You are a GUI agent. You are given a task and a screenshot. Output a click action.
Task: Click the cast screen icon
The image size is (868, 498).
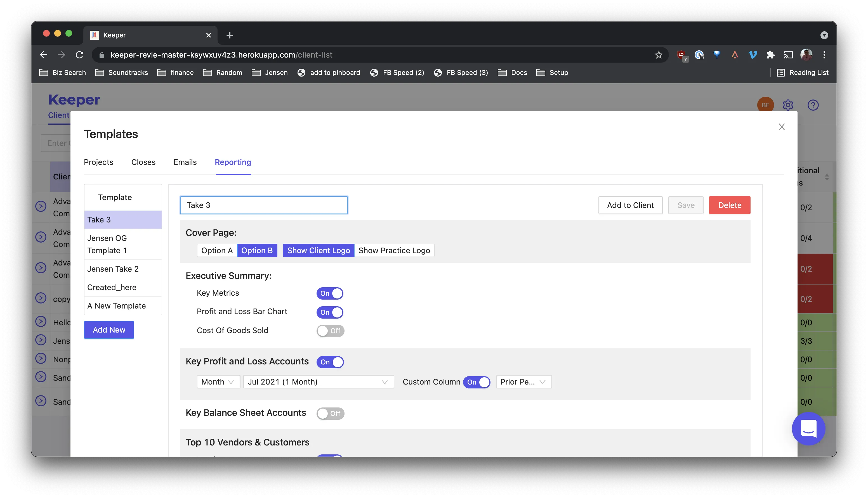788,55
